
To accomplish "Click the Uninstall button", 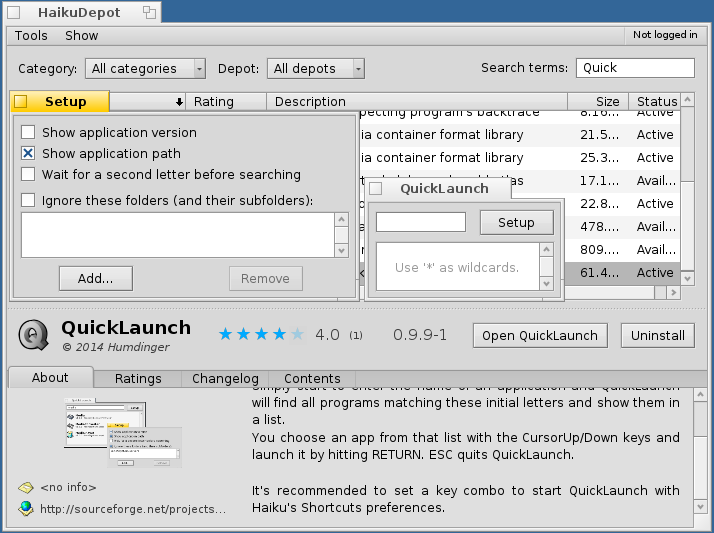I will click(658, 335).
